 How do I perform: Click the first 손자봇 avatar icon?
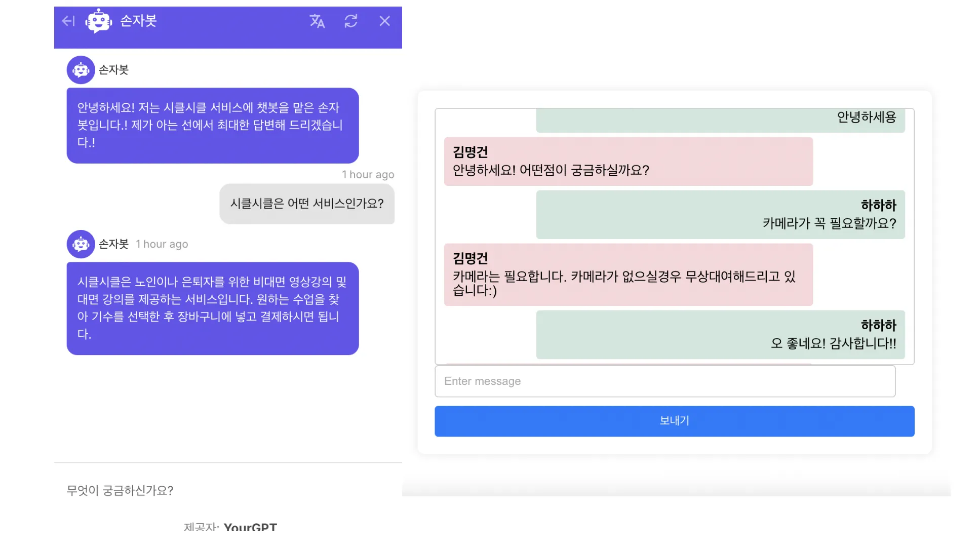(x=81, y=70)
